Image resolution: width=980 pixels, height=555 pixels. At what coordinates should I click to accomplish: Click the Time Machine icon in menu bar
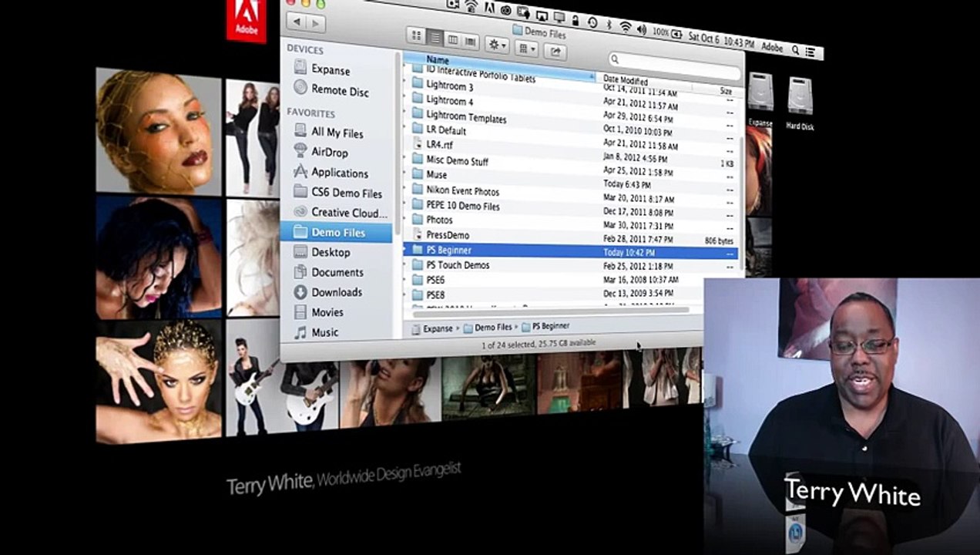tap(592, 23)
